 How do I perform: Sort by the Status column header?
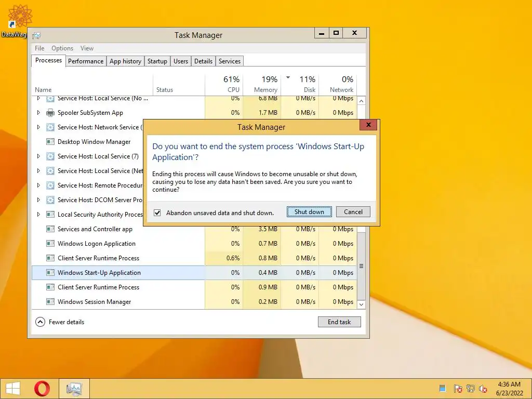tap(179, 84)
